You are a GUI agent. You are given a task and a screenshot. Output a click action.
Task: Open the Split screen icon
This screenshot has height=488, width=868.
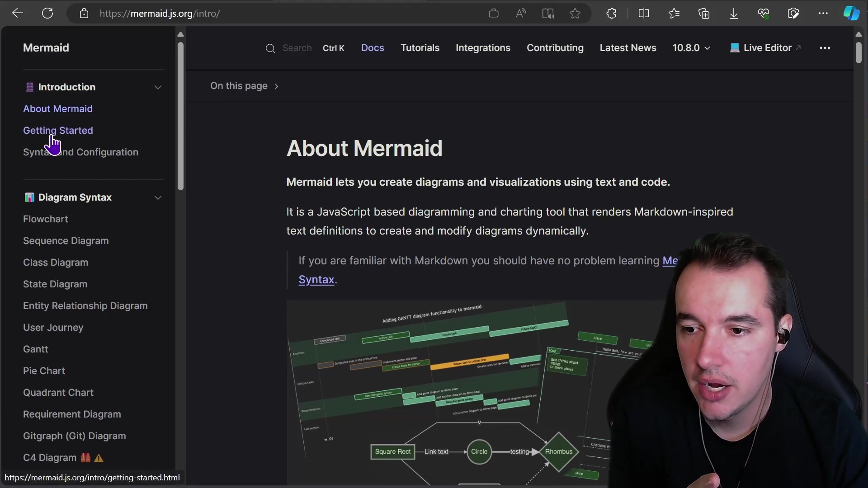coord(644,14)
